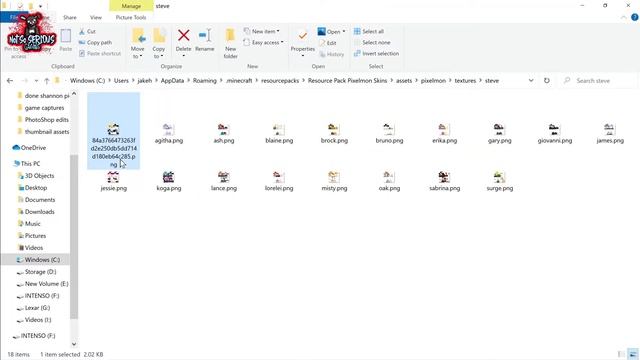Click .minecraft in the address path
This screenshot has height=360, width=640.
[x=239, y=81]
